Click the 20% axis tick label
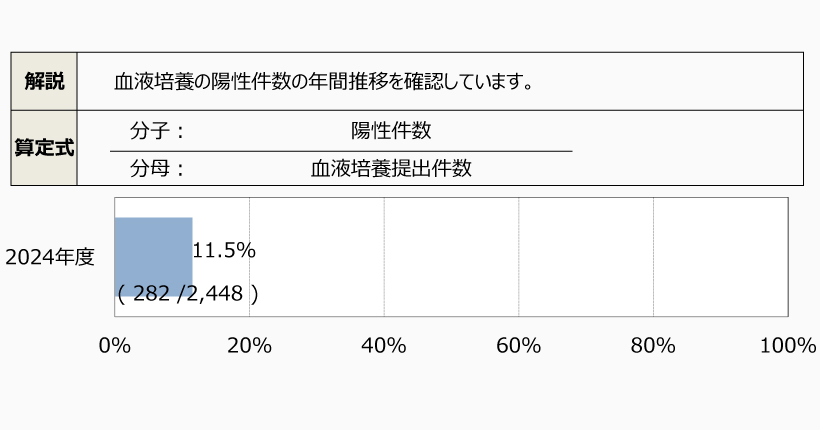The image size is (820, 430). pos(249,346)
